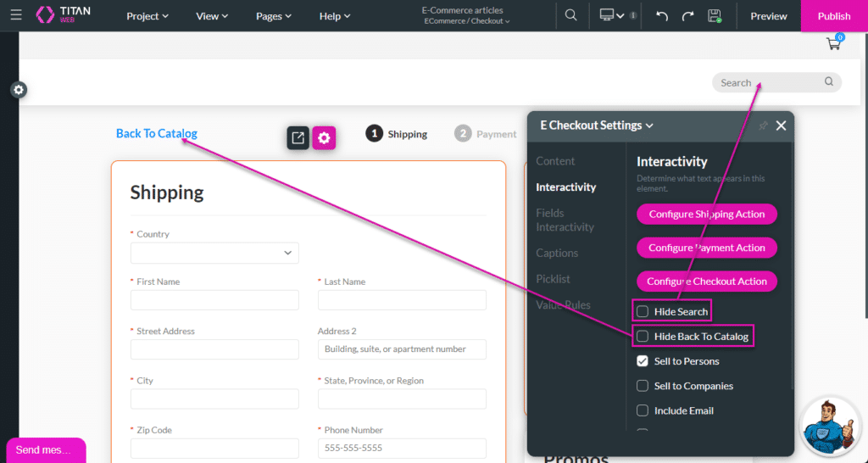Click the undo arrow icon
This screenshot has width=868, height=463.
pyautogui.click(x=662, y=15)
